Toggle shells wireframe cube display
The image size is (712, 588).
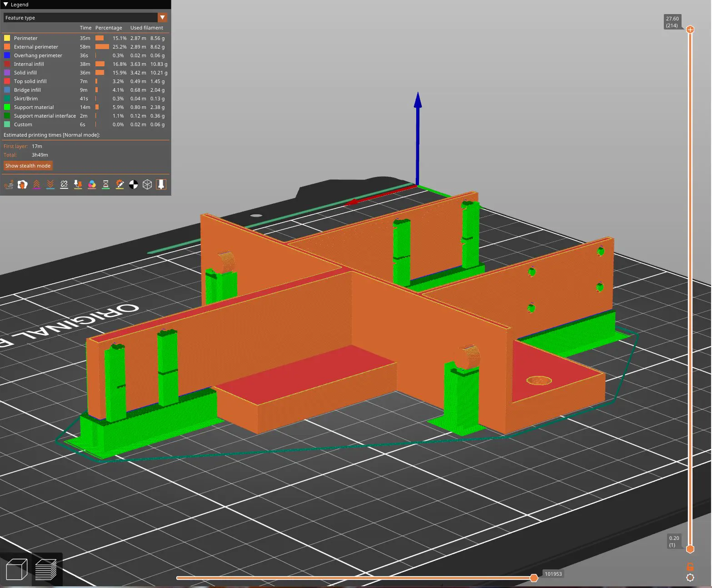pyautogui.click(x=147, y=184)
